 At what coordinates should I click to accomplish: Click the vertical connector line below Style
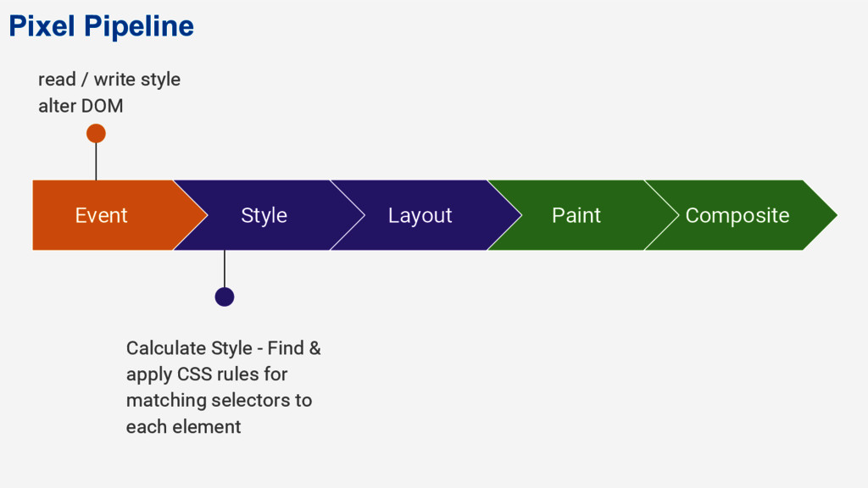(x=224, y=269)
